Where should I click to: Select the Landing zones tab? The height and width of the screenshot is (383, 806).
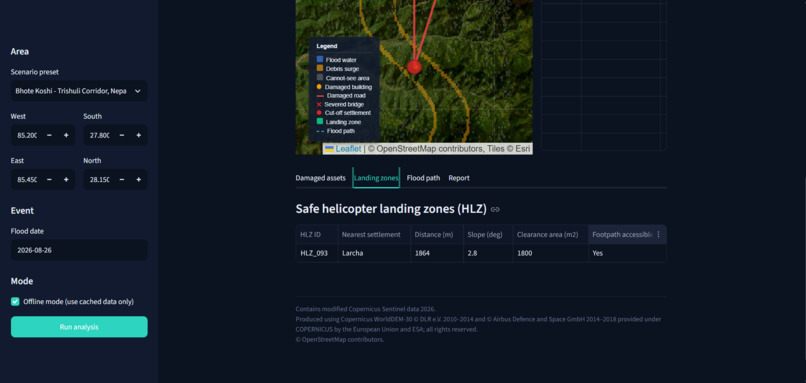[x=376, y=178]
